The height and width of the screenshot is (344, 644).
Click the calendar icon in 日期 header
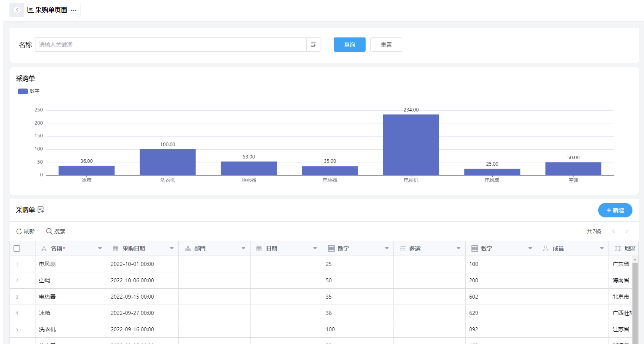[259, 248]
